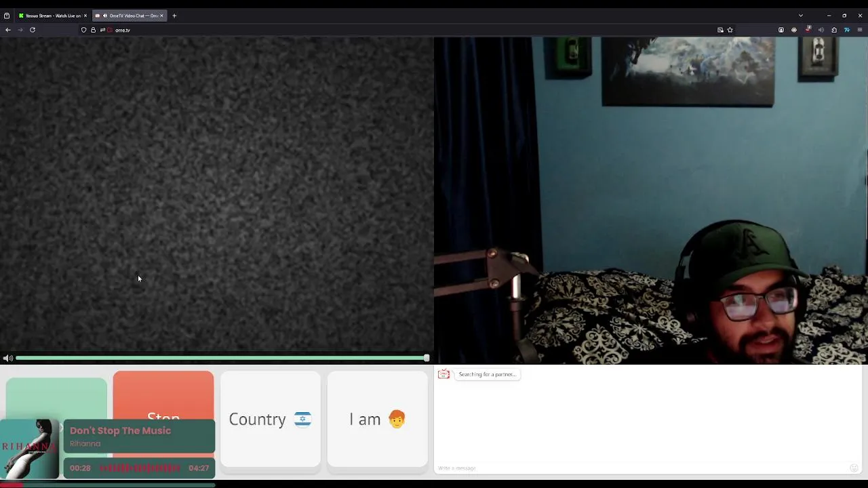Click the 'Don't Stop The Music' song title
The image size is (868, 488).
coord(120,430)
